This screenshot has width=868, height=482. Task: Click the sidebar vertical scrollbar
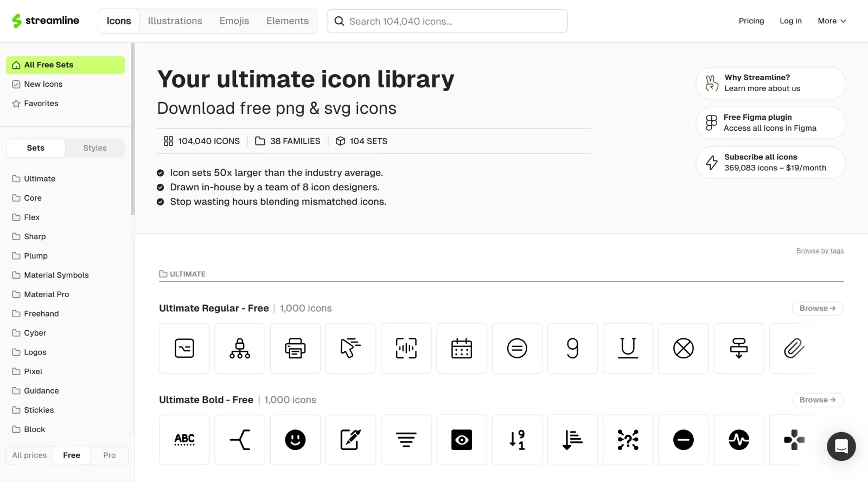132,130
